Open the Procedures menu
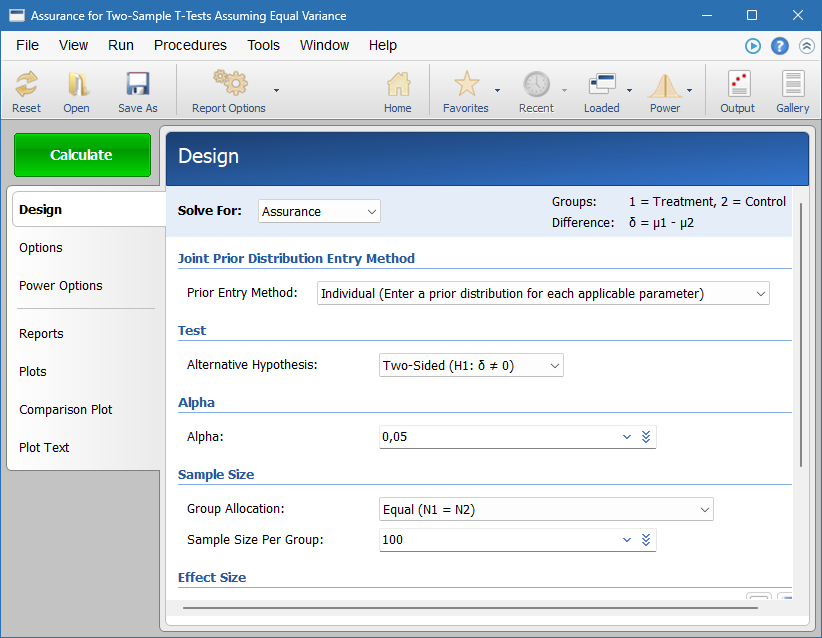 click(x=190, y=46)
